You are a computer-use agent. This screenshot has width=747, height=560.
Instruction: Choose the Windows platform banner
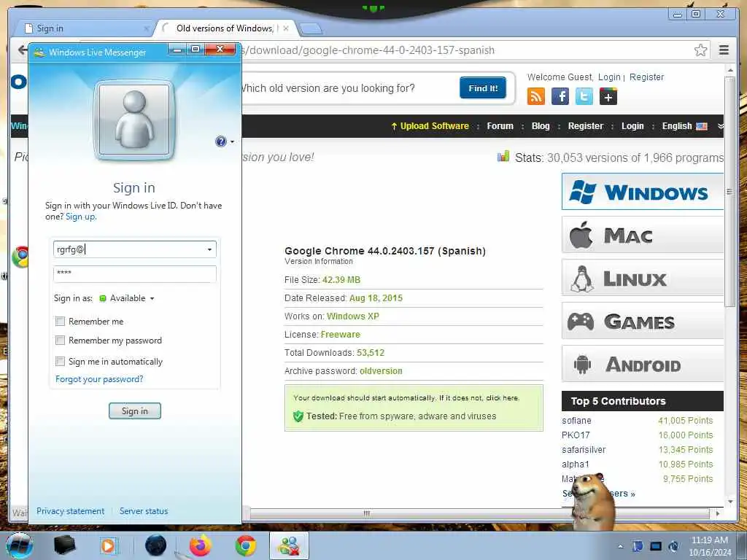(x=643, y=192)
